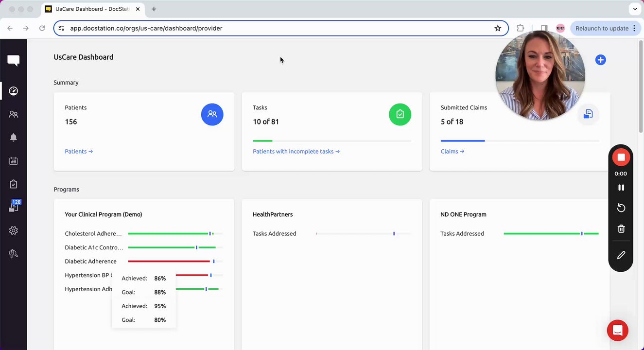Reload the page
The width and height of the screenshot is (644, 350).
(x=42, y=28)
